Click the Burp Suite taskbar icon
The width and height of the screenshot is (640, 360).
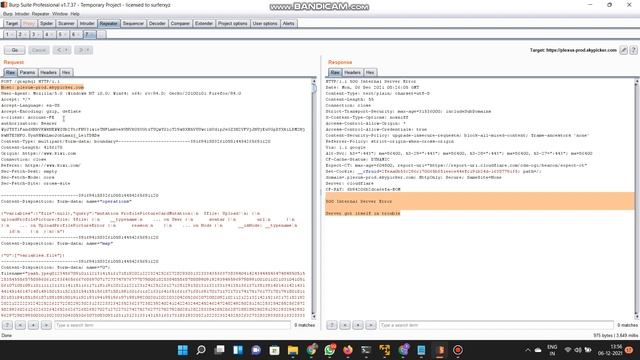click(x=440, y=350)
